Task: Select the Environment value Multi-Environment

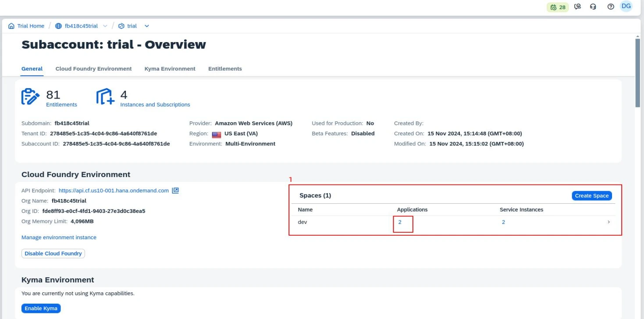Action: (250, 144)
